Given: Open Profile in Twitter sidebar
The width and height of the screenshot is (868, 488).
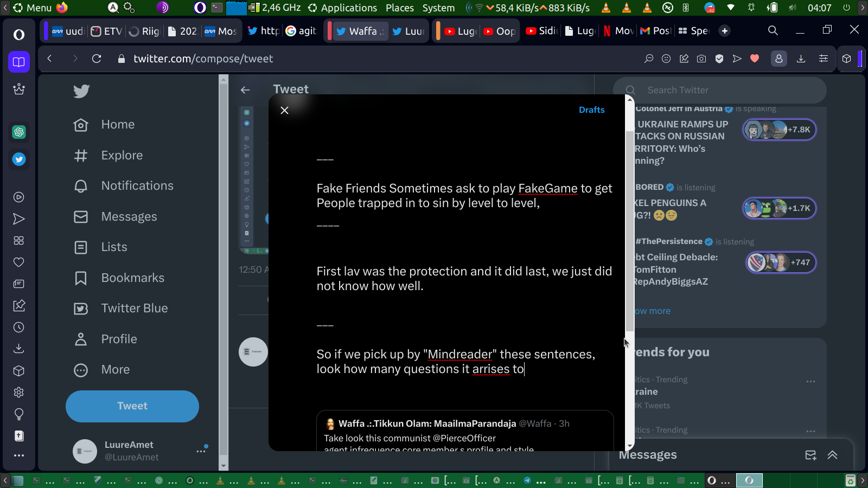Looking at the screenshot, I should click(x=105, y=339).
